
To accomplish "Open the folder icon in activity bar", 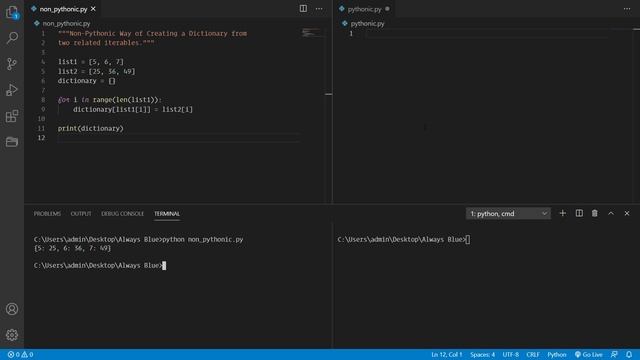I will click(12, 142).
